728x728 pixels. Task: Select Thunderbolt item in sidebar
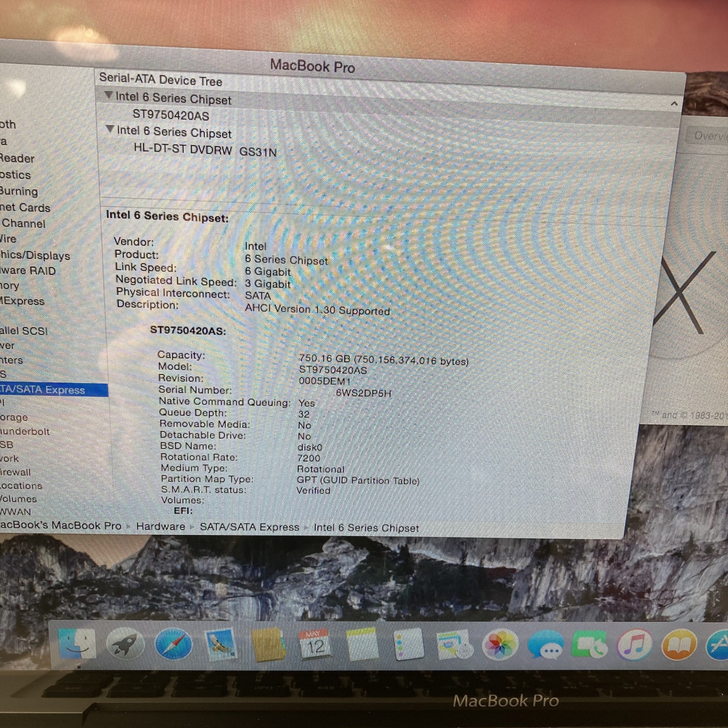pyautogui.click(x=25, y=431)
